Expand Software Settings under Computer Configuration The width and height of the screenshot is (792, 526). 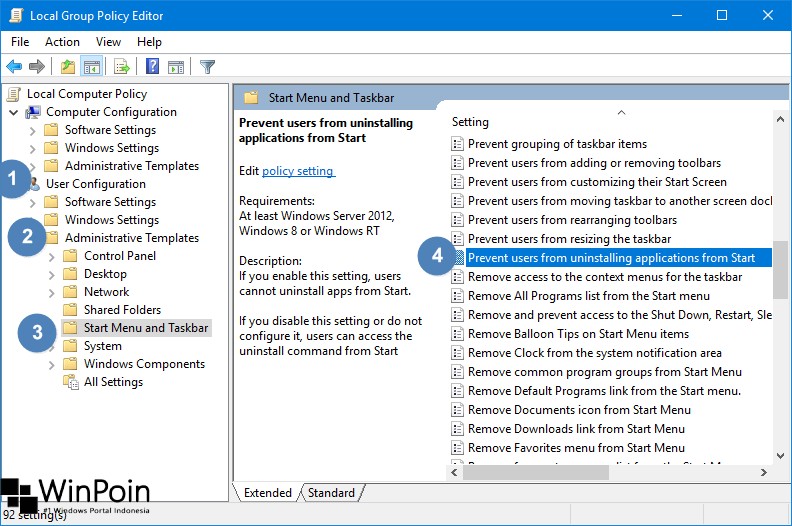[x=33, y=131]
